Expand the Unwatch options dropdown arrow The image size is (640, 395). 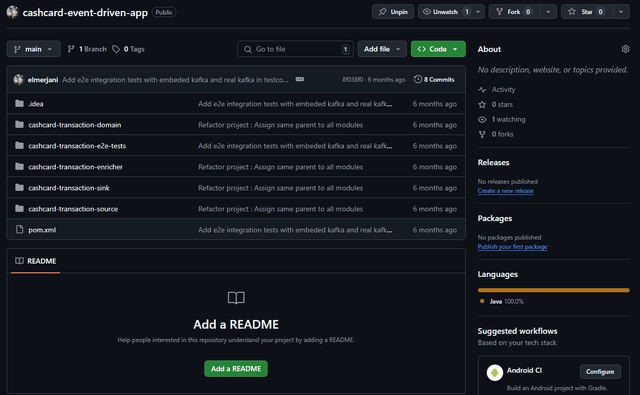pyautogui.click(x=478, y=12)
